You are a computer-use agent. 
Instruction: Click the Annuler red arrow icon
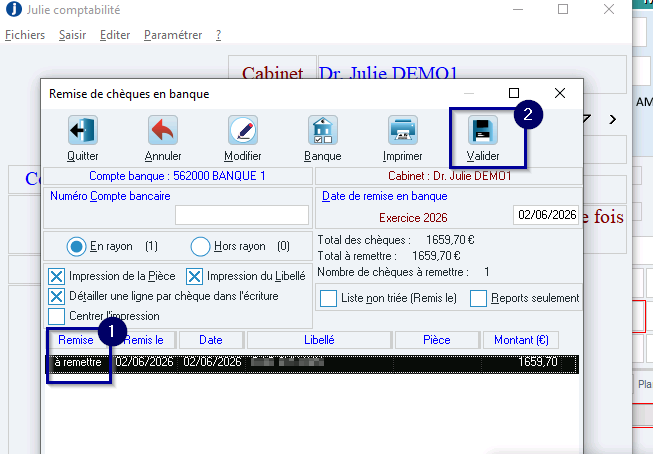click(163, 130)
